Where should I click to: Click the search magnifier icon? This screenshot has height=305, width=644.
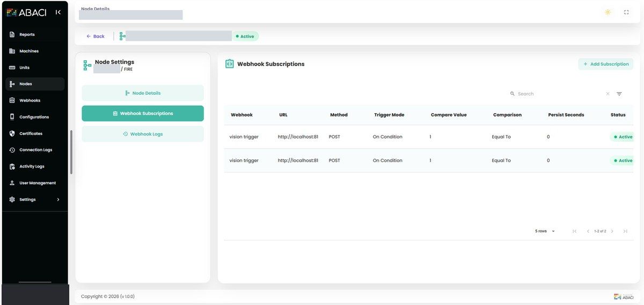click(513, 94)
